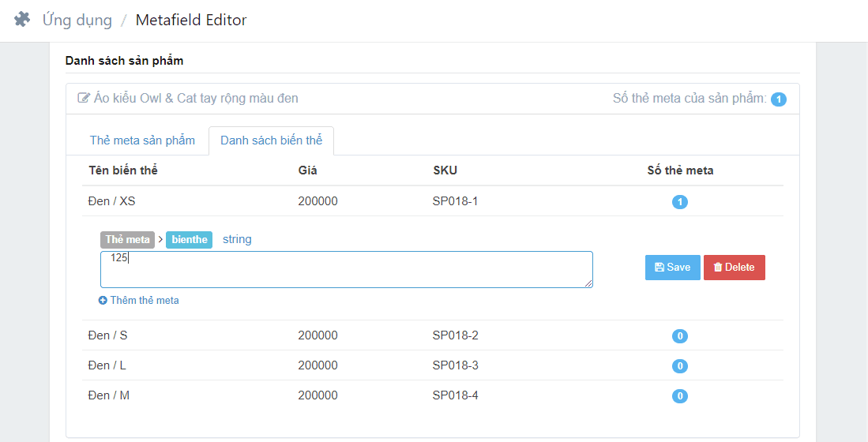The height and width of the screenshot is (442, 868).
Task: Click the edit pencil icon beside product name
Action: tap(83, 99)
